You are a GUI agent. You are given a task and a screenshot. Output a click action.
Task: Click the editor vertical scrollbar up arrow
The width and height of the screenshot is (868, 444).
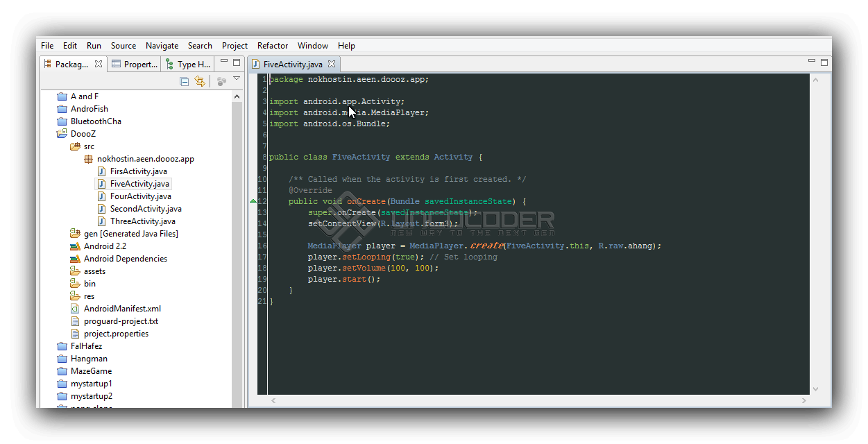tap(815, 79)
